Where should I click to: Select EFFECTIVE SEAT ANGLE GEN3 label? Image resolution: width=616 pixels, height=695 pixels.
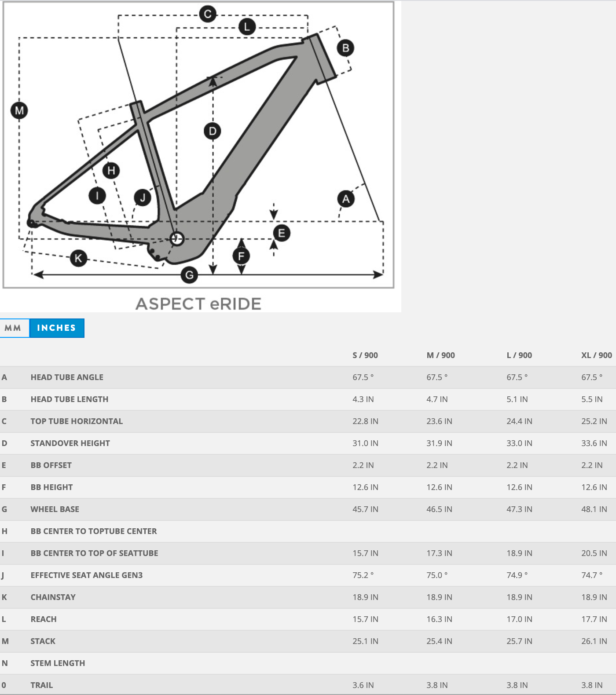click(87, 575)
